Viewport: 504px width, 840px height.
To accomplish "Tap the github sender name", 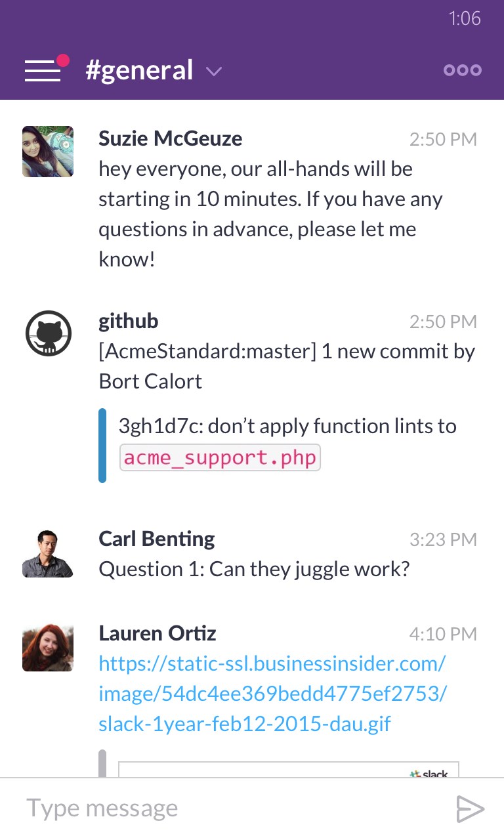I will click(128, 321).
